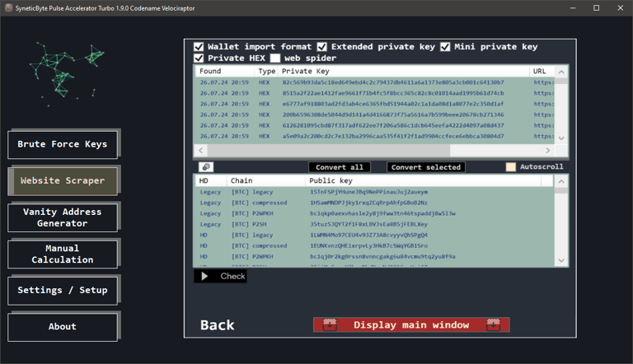
Task: Select public key row 1HSamMNDPJjky
Action: coord(374,203)
